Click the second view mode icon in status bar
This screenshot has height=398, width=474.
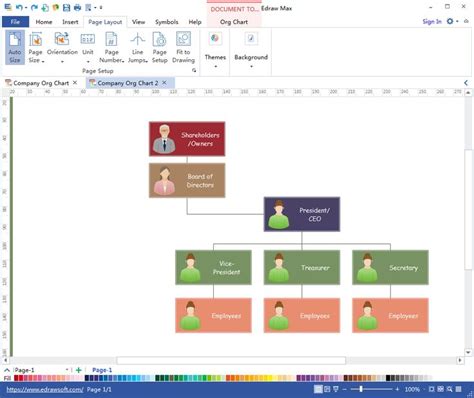[x=327, y=389]
